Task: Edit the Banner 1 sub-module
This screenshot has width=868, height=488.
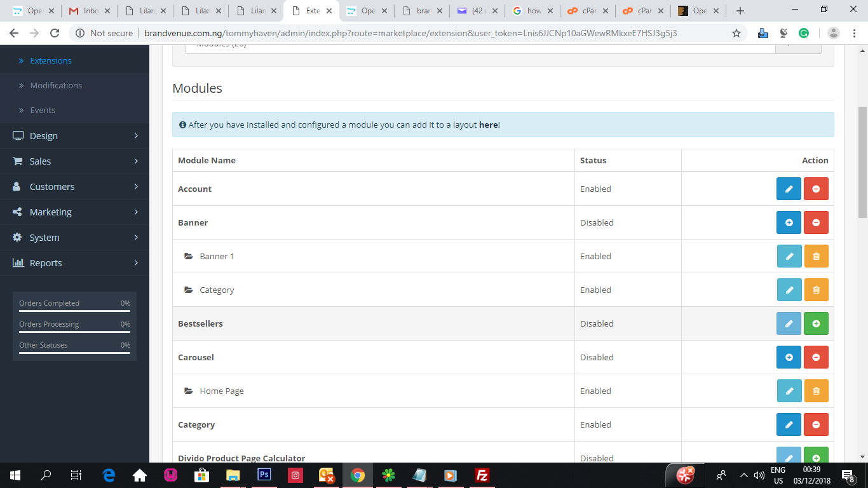Action: click(789, 256)
